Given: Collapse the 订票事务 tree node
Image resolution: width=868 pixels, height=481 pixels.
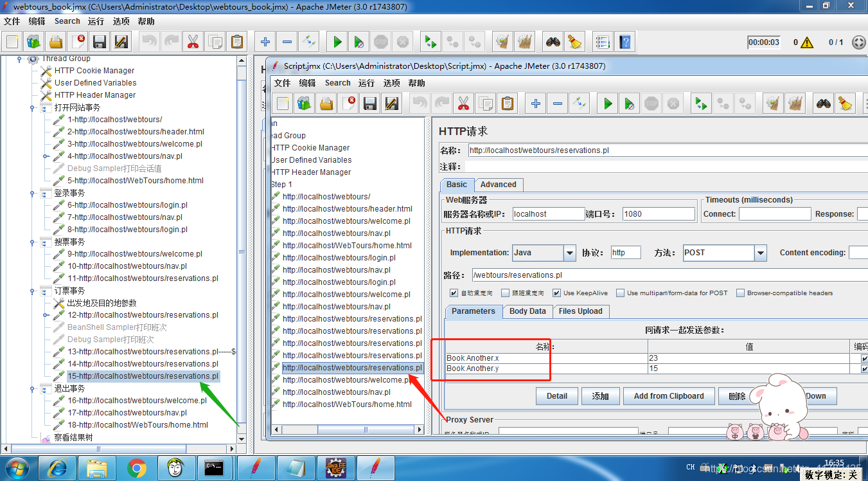Looking at the screenshot, I should (32, 291).
